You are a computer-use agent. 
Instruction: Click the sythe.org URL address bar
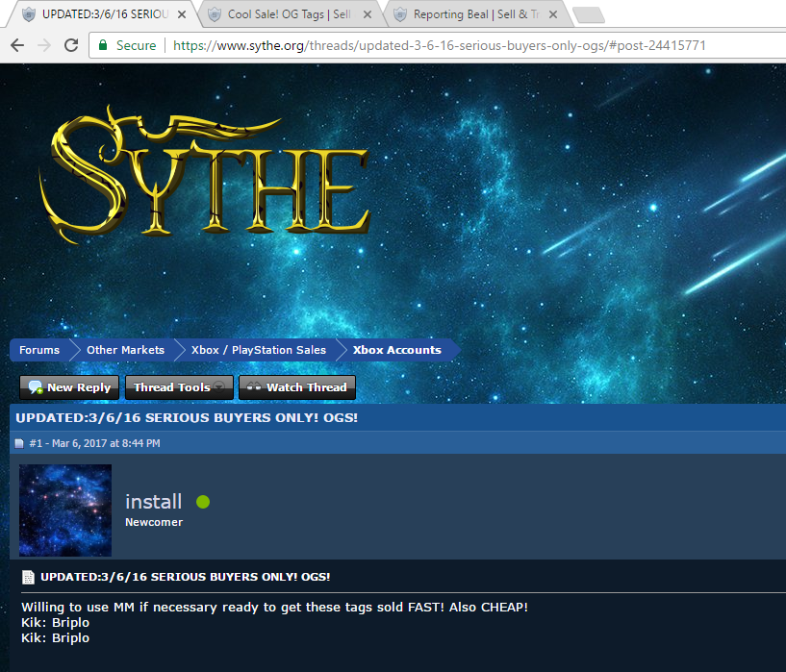coord(439,45)
